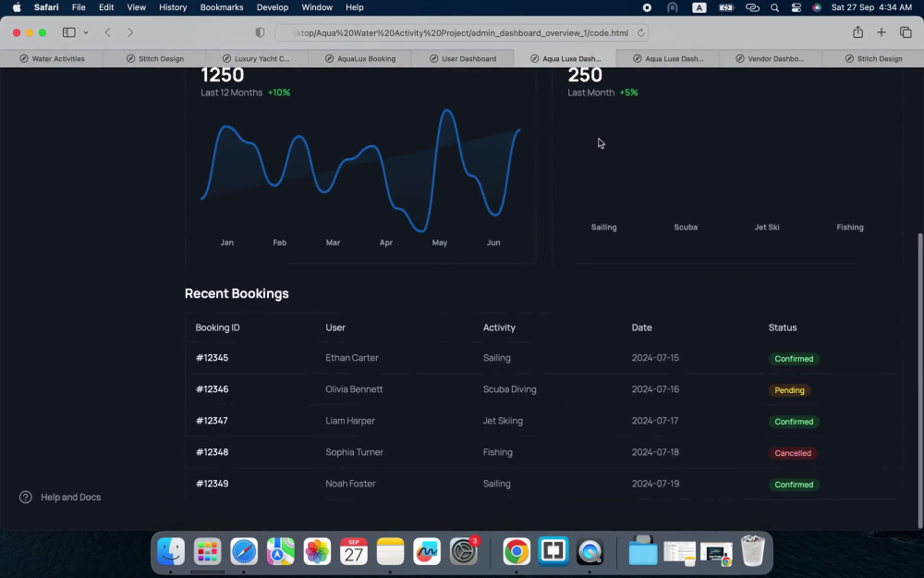
Task: Open Google Chrome from the Dock
Action: tap(517, 552)
